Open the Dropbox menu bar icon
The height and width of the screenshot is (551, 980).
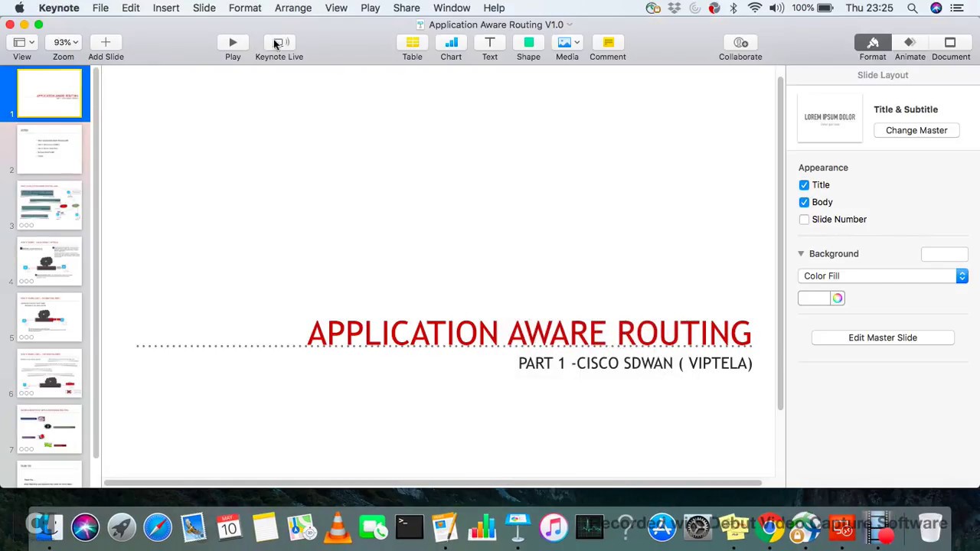674,8
